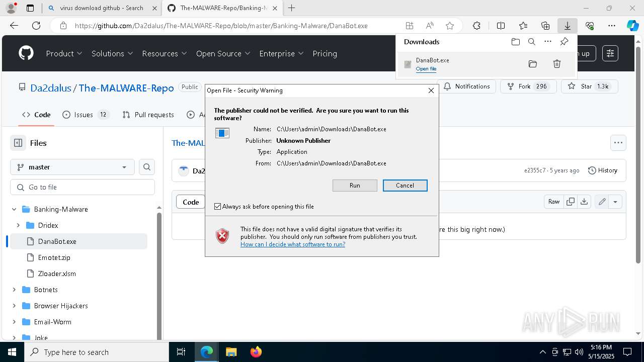This screenshot has width=644, height=362.
Task: Open the Copilot icon in Edge
Action: click(x=632, y=26)
